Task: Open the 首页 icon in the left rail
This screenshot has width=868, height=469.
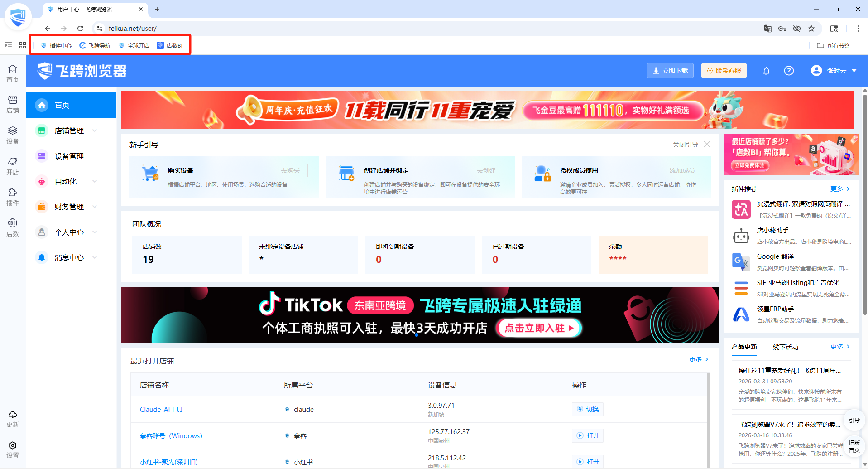Action: 13,73
